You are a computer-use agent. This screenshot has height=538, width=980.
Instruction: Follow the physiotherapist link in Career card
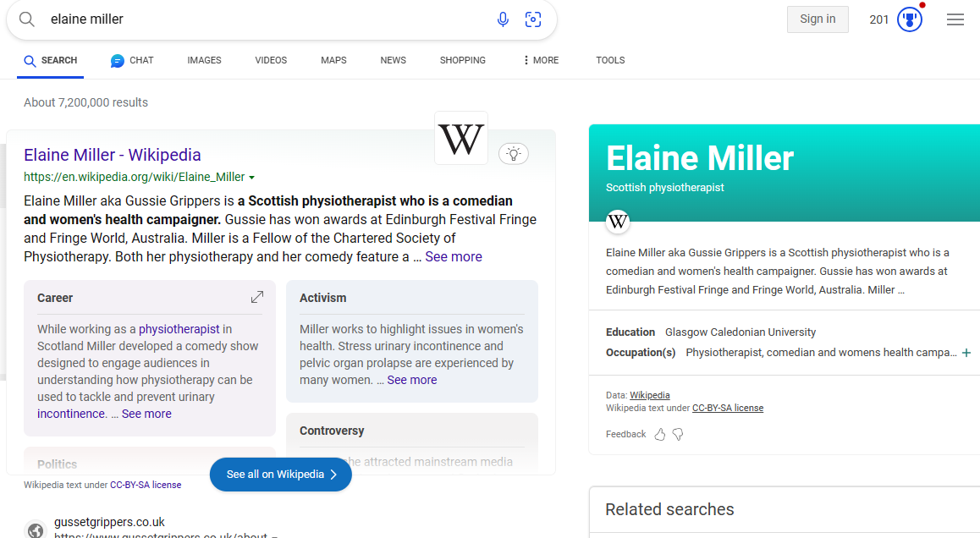point(179,329)
